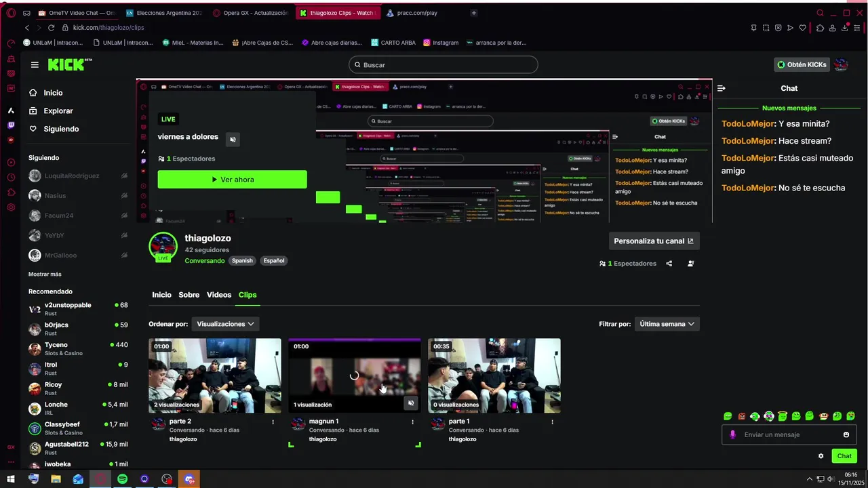868x488 pixels.
Task: Click the user manage icon beside share
Action: pyautogui.click(x=691, y=264)
